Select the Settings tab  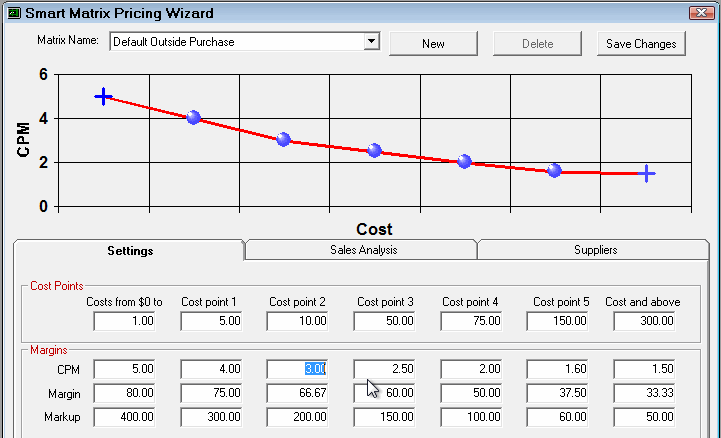130,250
